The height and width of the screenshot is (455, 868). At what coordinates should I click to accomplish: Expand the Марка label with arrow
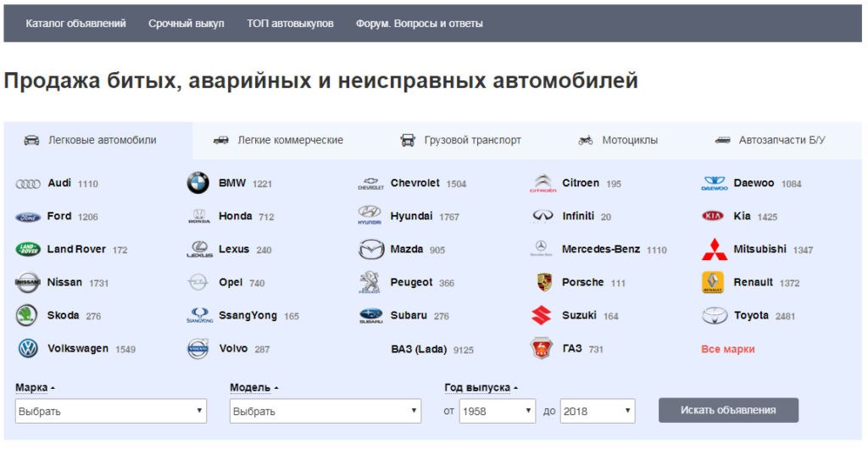(x=35, y=387)
